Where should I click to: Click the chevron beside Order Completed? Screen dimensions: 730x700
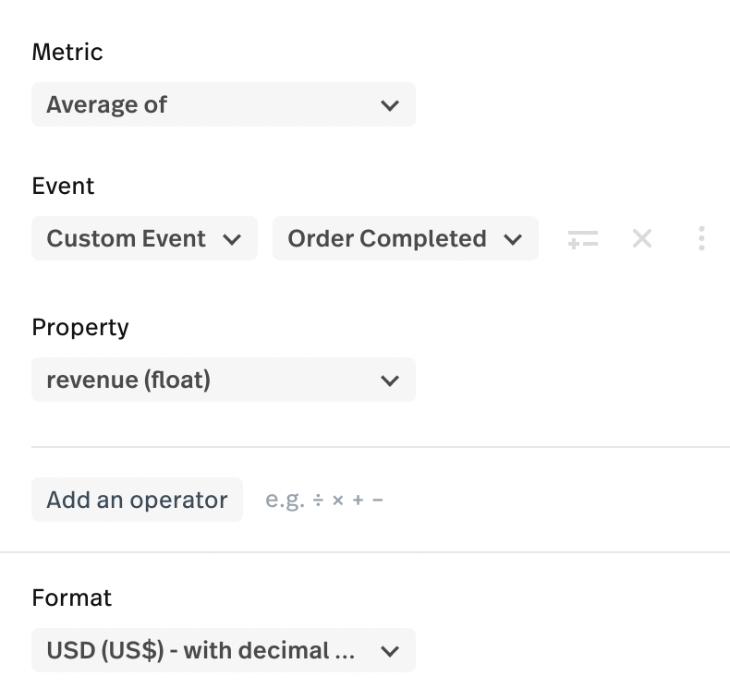pos(513,239)
